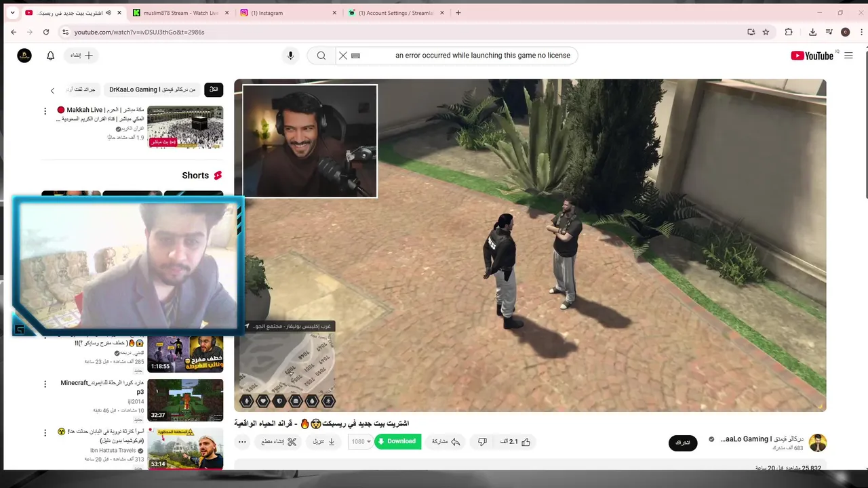This screenshot has width=868, height=488.
Task: Click the create clip scissors button
Action: (279, 442)
